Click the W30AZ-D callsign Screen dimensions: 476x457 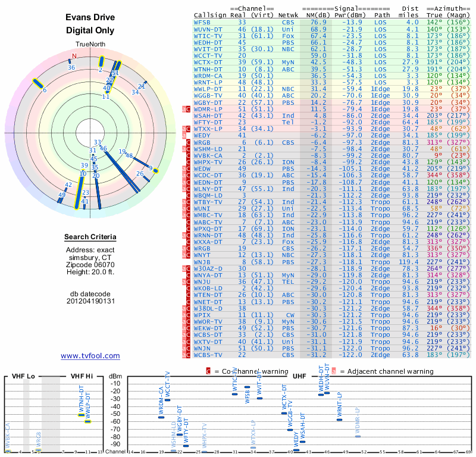(208, 268)
